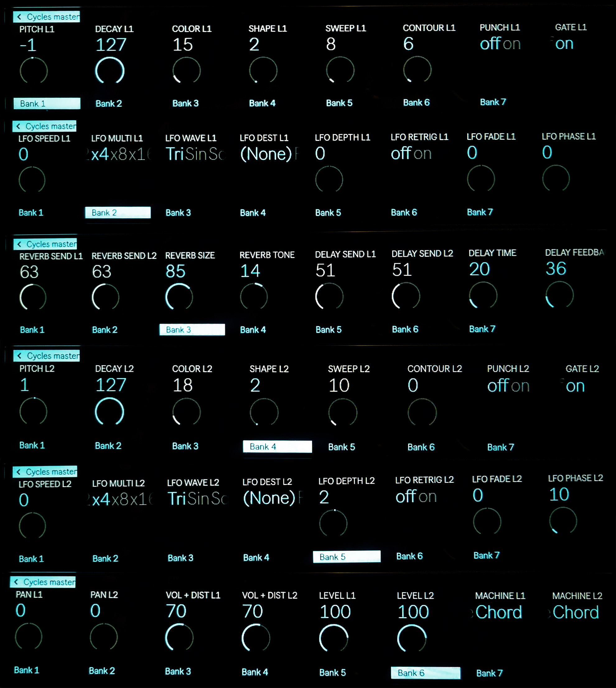Adjust the VOL + DIST L2 dial
The width and height of the screenshot is (616, 688).
pyautogui.click(x=256, y=638)
